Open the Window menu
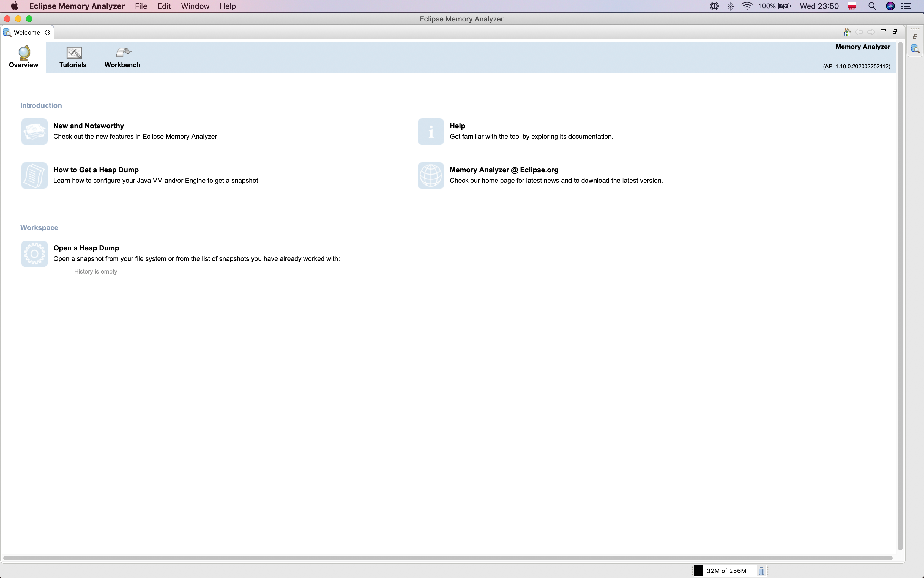Viewport: 924px width, 578px height. pos(195,6)
